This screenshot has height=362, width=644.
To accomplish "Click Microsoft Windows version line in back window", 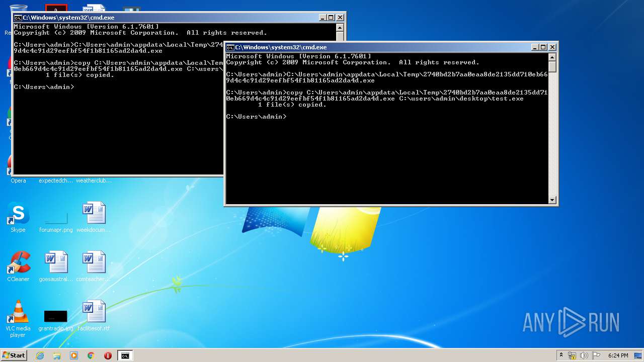I will (87, 27).
